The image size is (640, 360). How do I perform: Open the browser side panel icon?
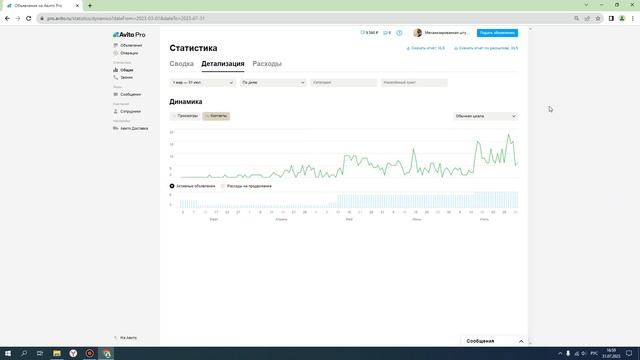pos(611,18)
